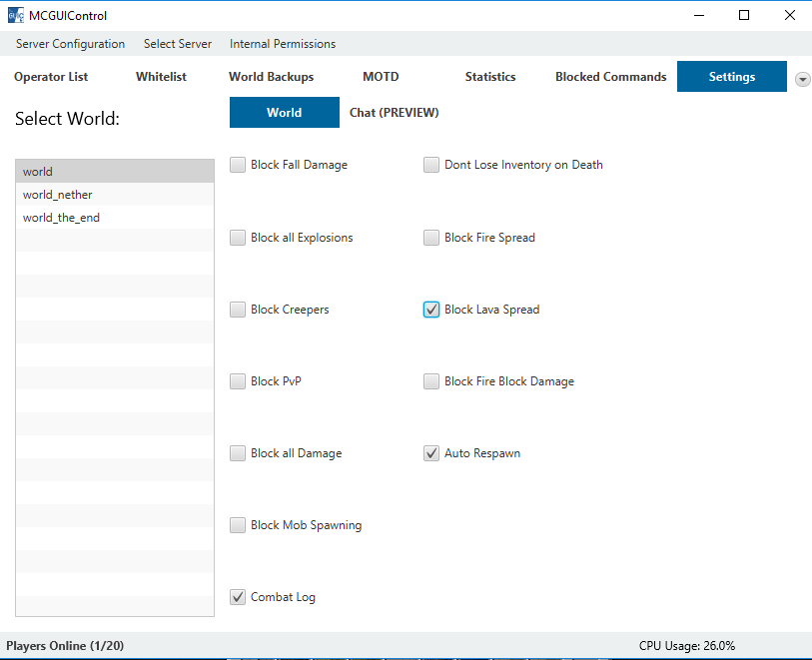Switch to the Operator List tab
812x660 pixels.
(51, 77)
